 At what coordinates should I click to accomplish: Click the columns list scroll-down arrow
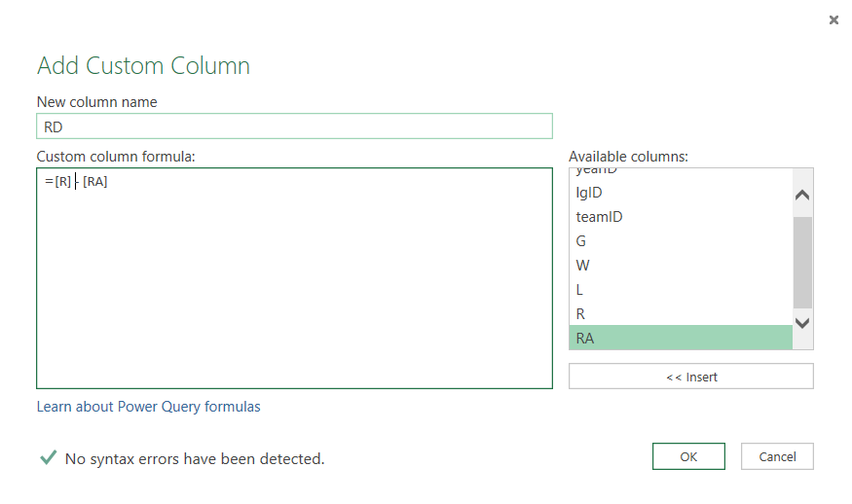point(802,322)
